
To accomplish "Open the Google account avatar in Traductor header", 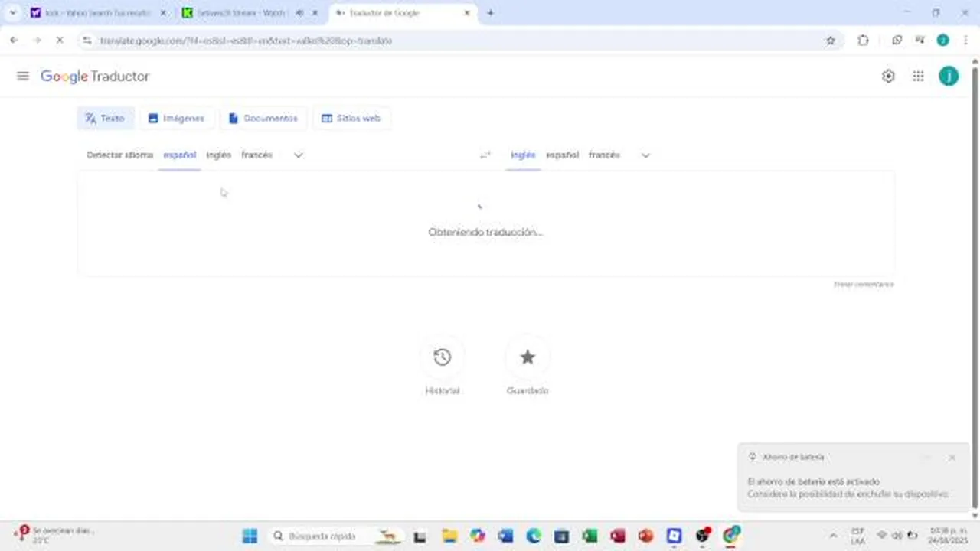I will tap(949, 76).
